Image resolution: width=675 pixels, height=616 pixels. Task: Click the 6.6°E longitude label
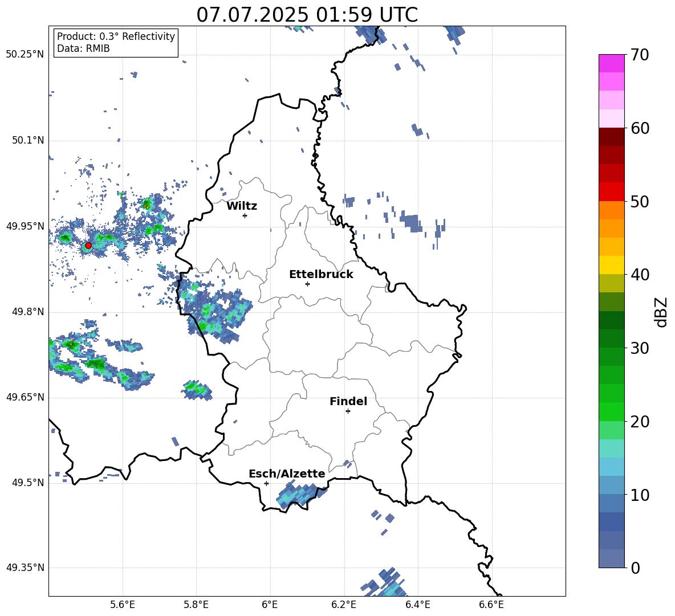tap(491, 605)
